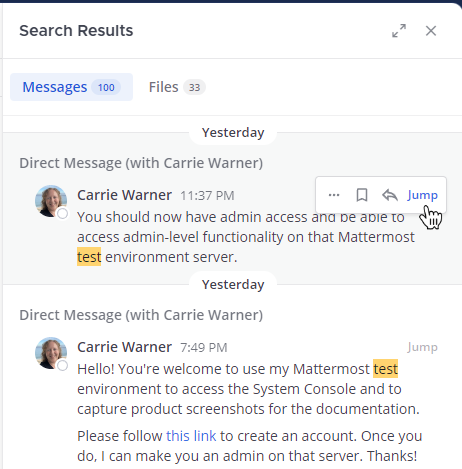Click Carrie Warner avatar on 7:49 PM message
The height and width of the screenshot is (469, 462).
pyautogui.click(x=51, y=353)
